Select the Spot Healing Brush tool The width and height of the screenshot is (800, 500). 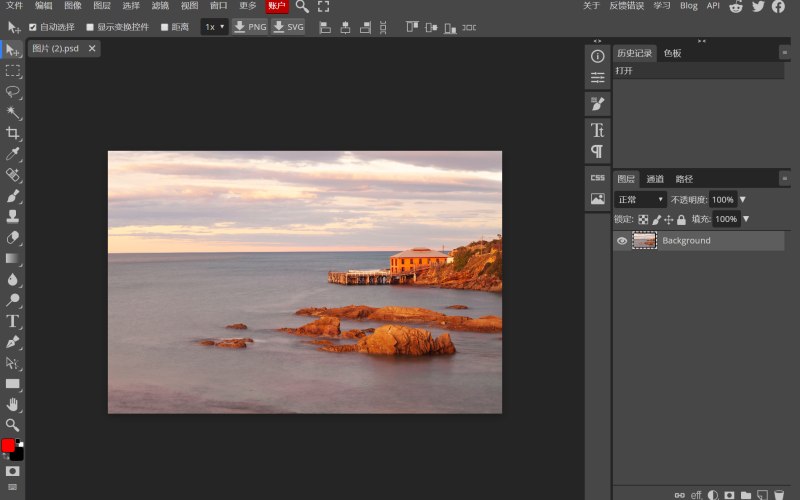(12, 175)
